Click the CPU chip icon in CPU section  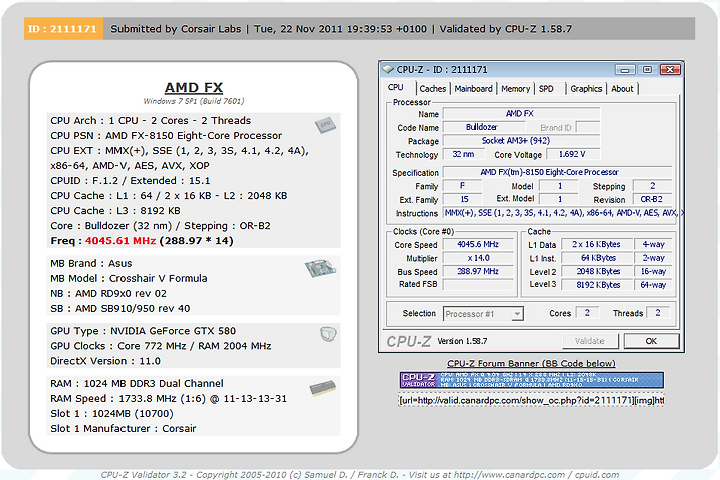tap(326, 125)
